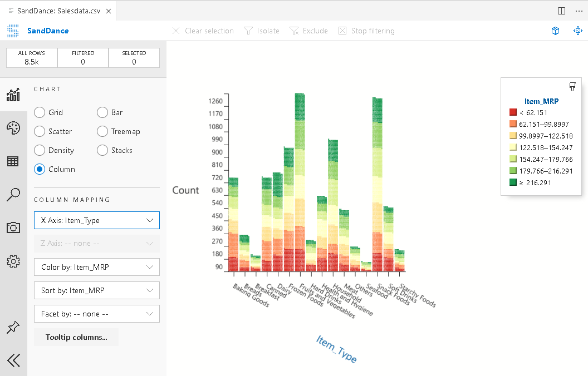Select the Grid chart radio button
This screenshot has height=376, width=588.
40,112
